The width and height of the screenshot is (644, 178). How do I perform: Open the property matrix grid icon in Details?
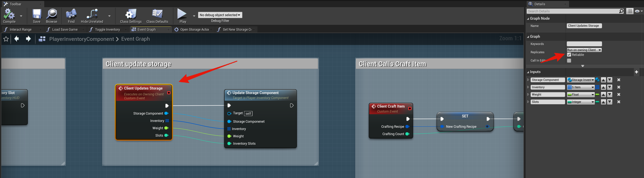(x=630, y=11)
